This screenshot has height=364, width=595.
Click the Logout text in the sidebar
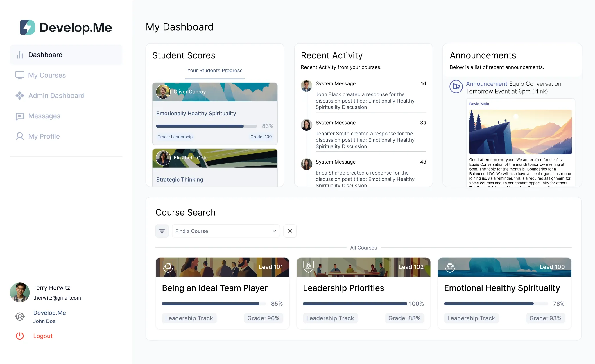coord(42,336)
